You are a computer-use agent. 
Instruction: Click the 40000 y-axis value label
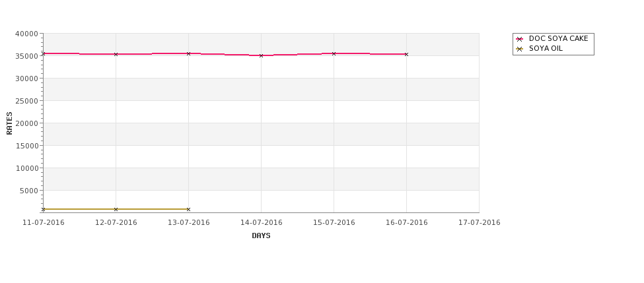[26, 34]
